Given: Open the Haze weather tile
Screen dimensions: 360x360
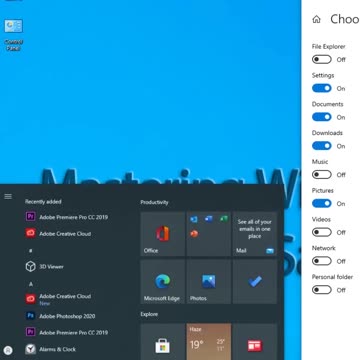Looking at the screenshot, I should 209,342.
